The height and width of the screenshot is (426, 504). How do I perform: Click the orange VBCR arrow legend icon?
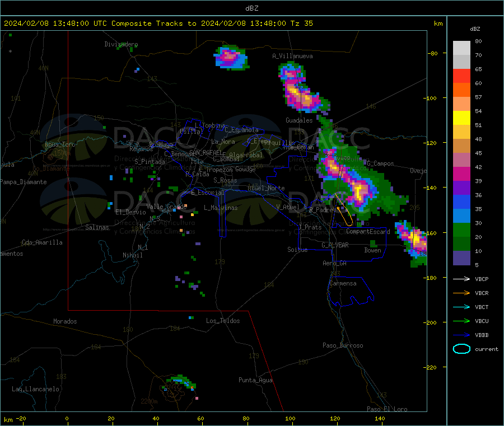tap(461, 293)
